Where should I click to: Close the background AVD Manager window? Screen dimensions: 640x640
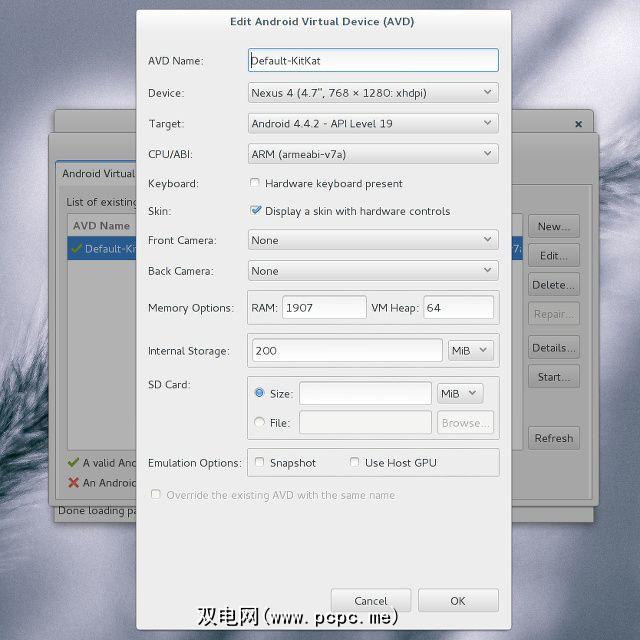[578, 124]
